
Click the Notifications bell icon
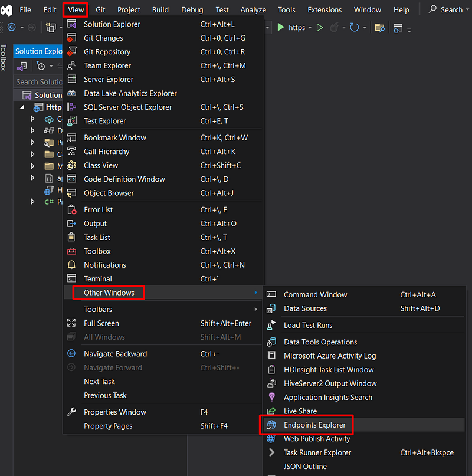(71, 265)
